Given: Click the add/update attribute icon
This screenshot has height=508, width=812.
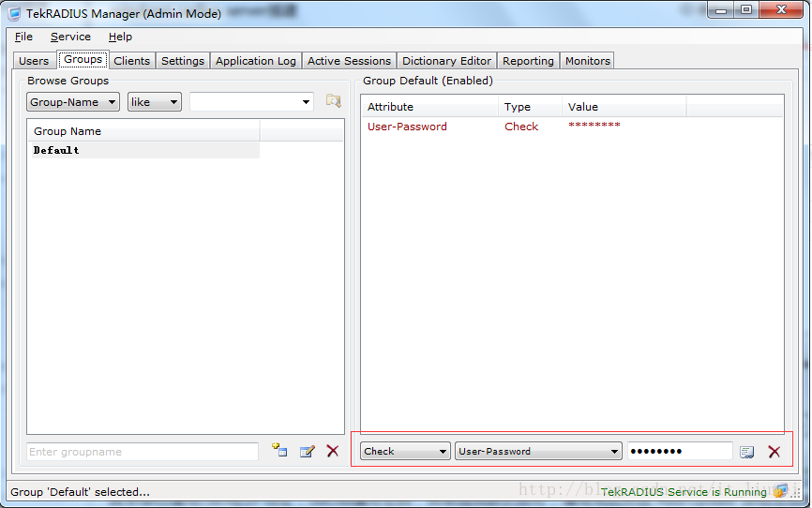Looking at the screenshot, I should point(746,452).
